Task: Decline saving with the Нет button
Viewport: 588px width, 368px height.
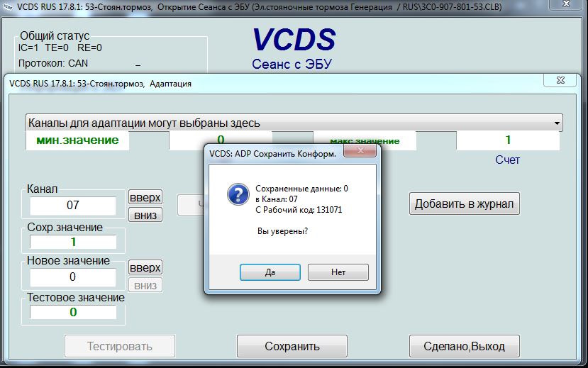Action: pyautogui.click(x=338, y=272)
